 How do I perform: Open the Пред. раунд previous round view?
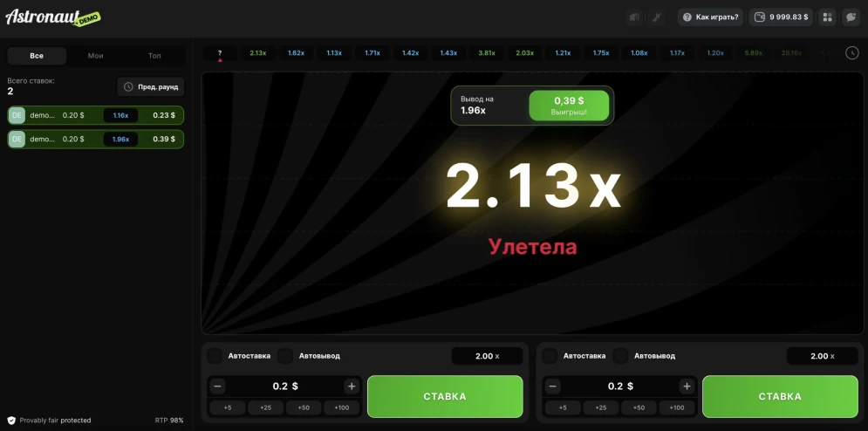[x=151, y=87]
